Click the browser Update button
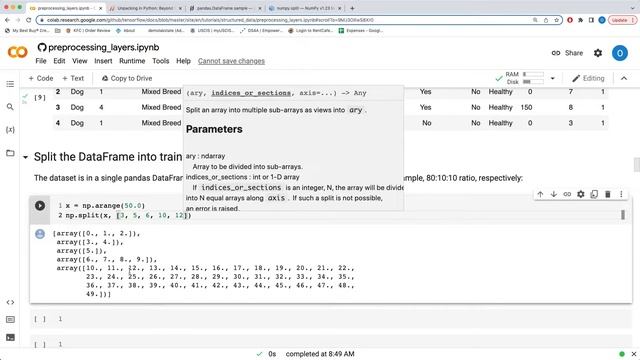 622,20
